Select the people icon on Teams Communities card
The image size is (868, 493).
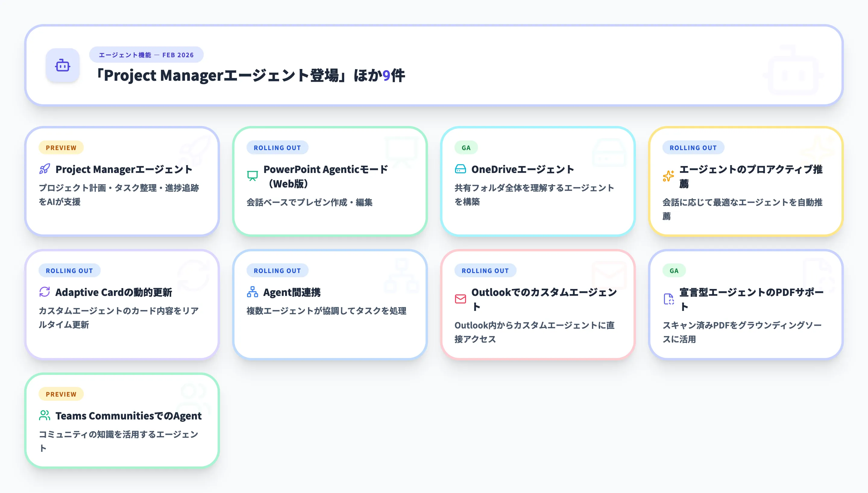coord(44,415)
